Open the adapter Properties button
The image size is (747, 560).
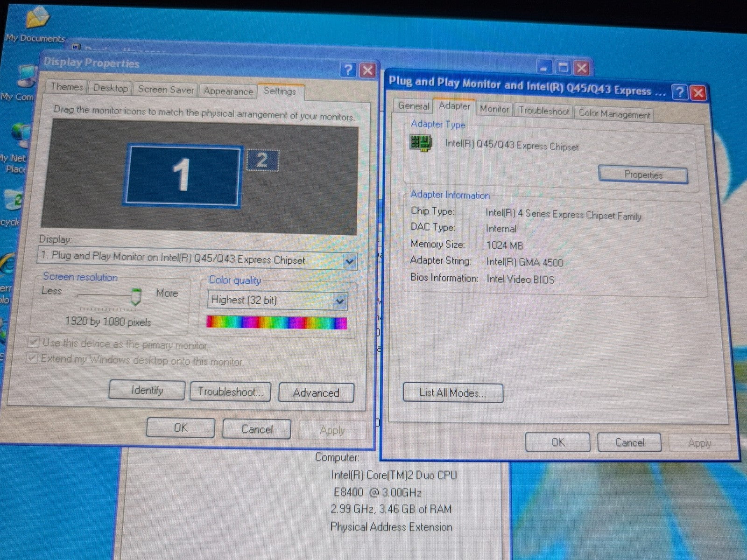643,175
